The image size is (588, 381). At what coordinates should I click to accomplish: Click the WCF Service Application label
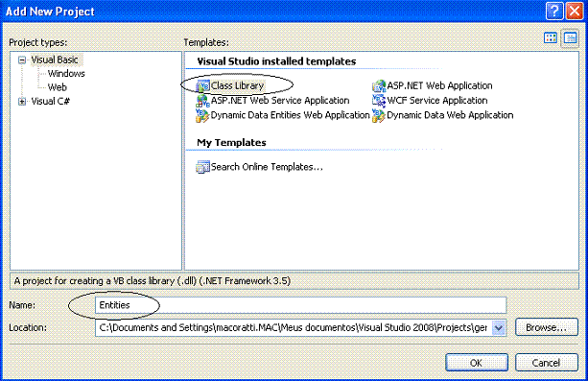437,101
